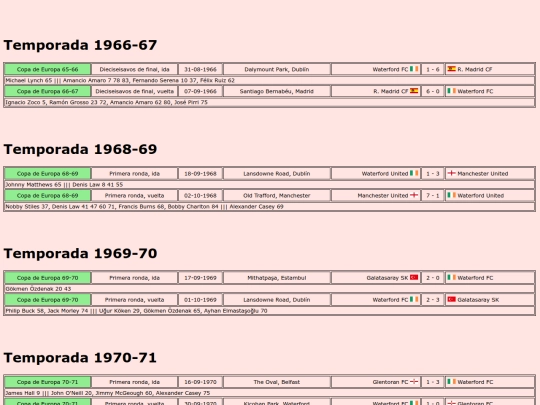Viewport: 540px width, 405px height.
Task: Click the 'Temporada 1966-67' heading
Action: click(x=80, y=45)
